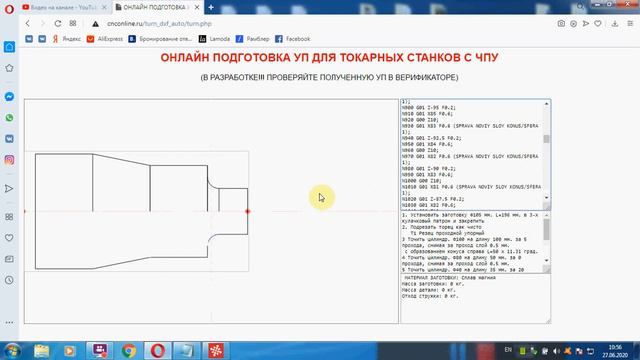
Task: Go forward to next page
Action: [x=42, y=24]
